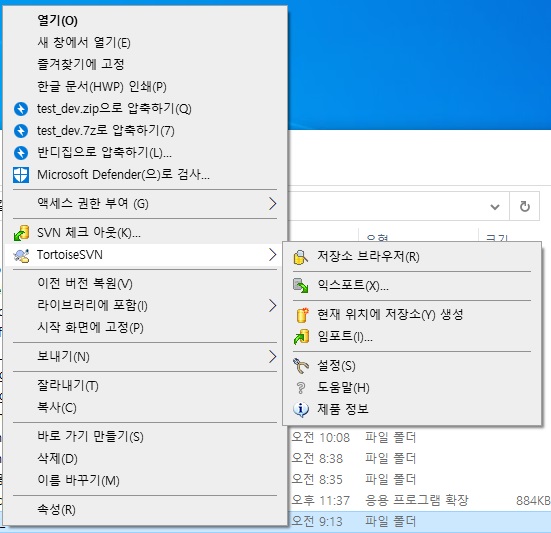Open 보내기(N) entry
This screenshot has width=551, height=533.
pyautogui.click(x=145, y=357)
